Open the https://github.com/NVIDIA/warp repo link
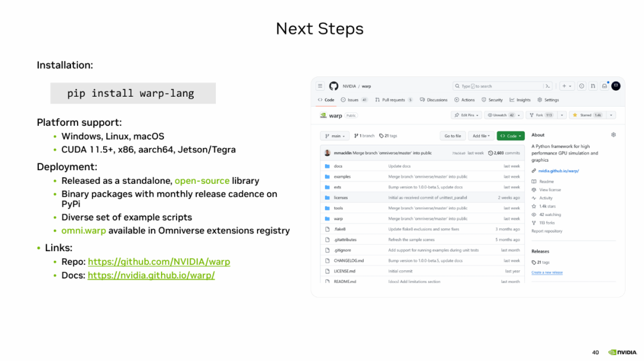The height and width of the screenshot is (361, 644). point(159,262)
